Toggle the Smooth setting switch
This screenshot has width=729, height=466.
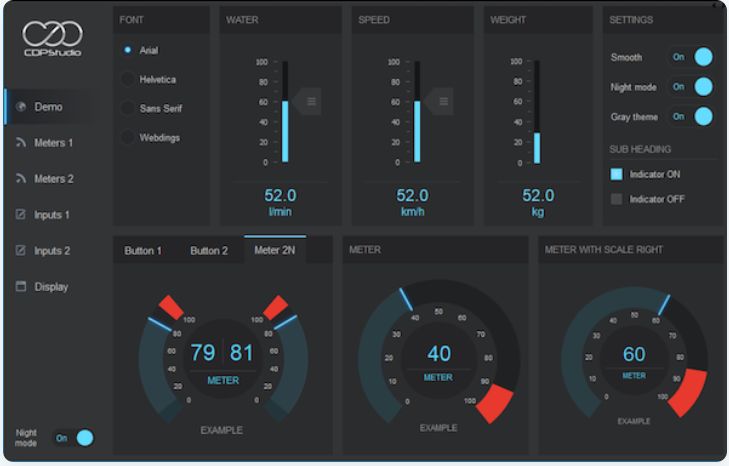[x=692, y=57]
